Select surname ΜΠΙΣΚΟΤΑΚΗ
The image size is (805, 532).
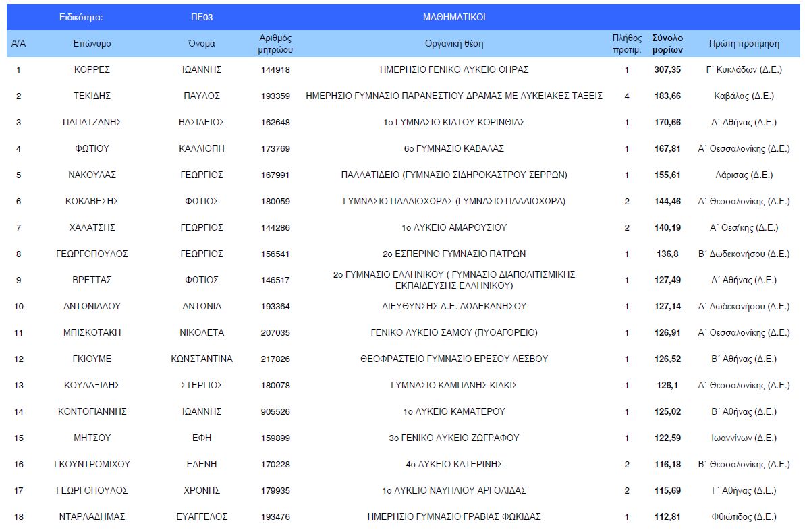click(x=92, y=332)
